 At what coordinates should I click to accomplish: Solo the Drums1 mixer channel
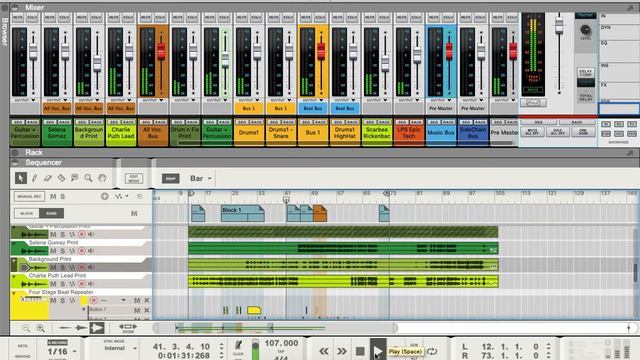coord(256,18)
